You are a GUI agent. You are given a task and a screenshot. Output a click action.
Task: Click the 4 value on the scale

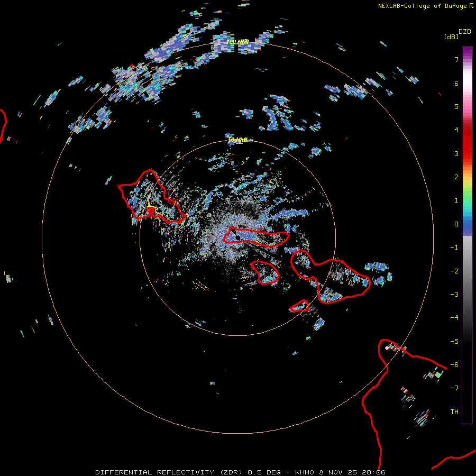[x=456, y=130]
